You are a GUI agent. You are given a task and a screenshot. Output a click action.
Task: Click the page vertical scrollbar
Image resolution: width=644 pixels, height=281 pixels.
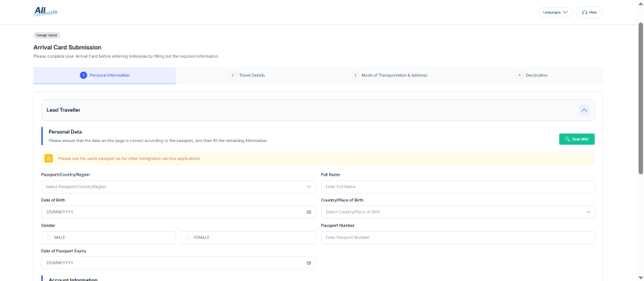point(641,99)
